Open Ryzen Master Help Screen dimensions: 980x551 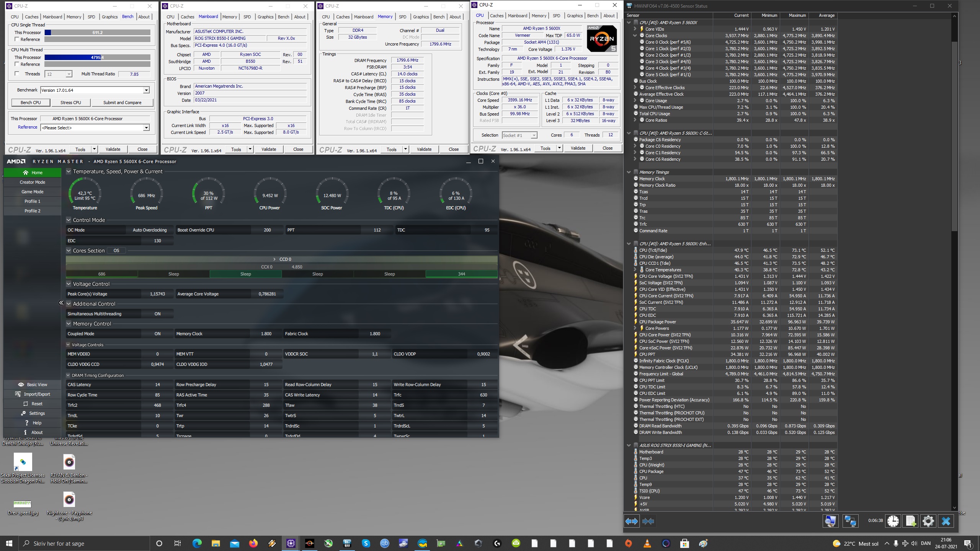[33, 423]
